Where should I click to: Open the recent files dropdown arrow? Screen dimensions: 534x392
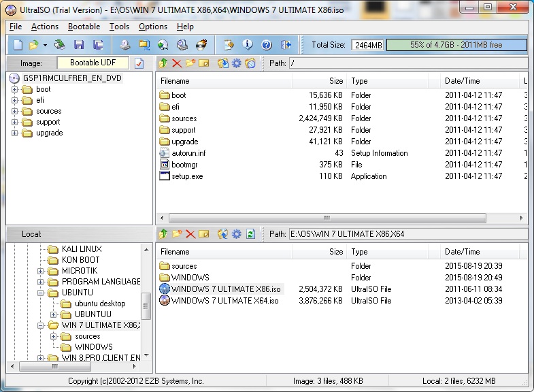pos(45,45)
